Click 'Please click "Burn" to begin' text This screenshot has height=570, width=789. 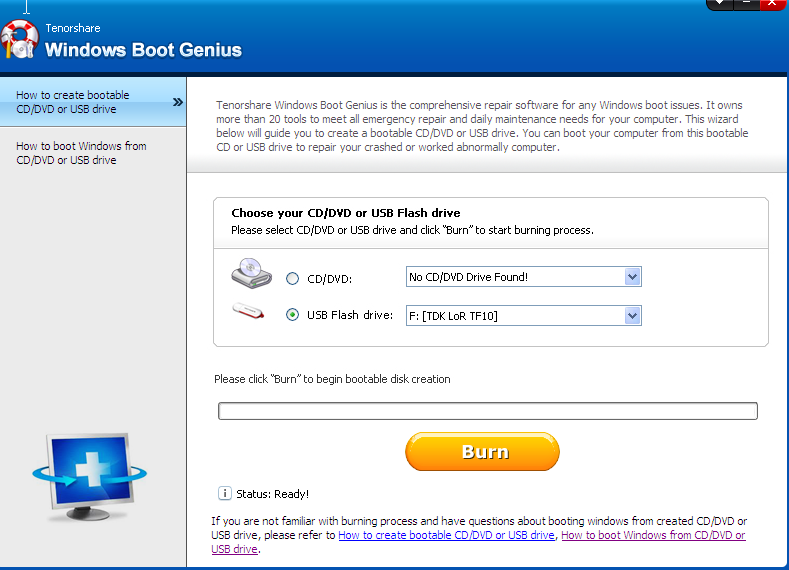[x=332, y=379]
